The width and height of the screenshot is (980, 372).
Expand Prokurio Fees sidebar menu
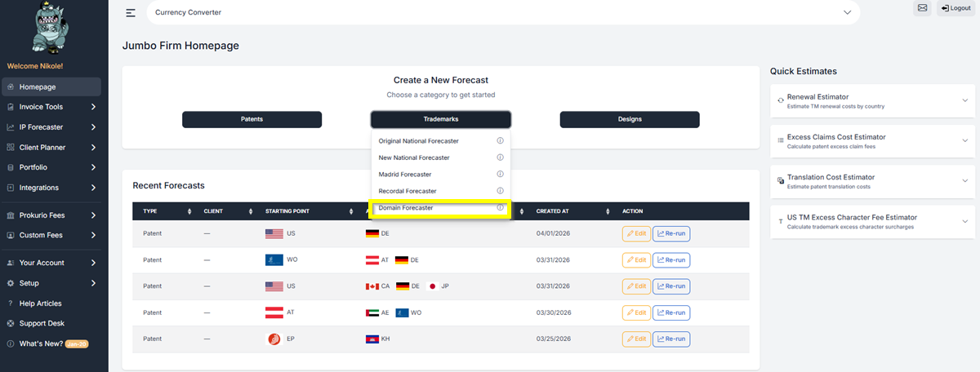pyautogui.click(x=51, y=215)
